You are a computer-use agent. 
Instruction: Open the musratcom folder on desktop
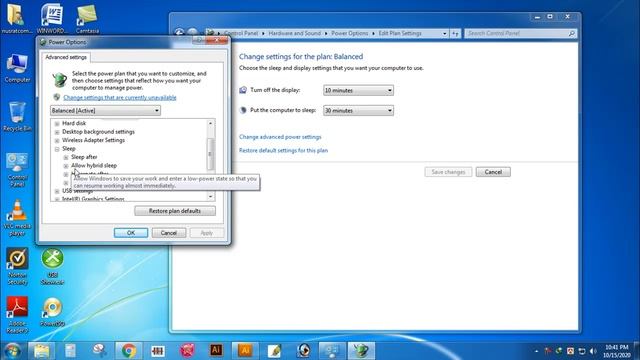tap(16, 18)
